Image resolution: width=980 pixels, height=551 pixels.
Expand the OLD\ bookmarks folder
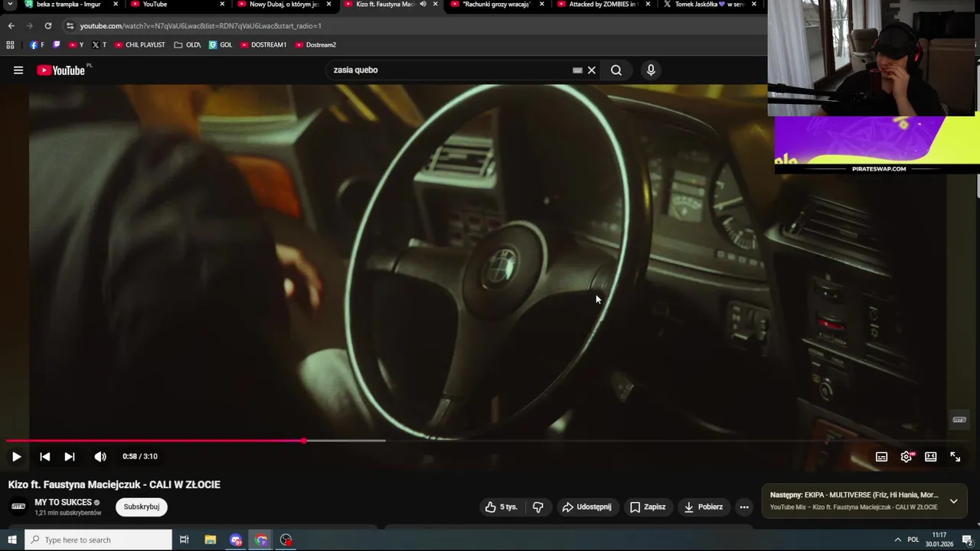187,45
